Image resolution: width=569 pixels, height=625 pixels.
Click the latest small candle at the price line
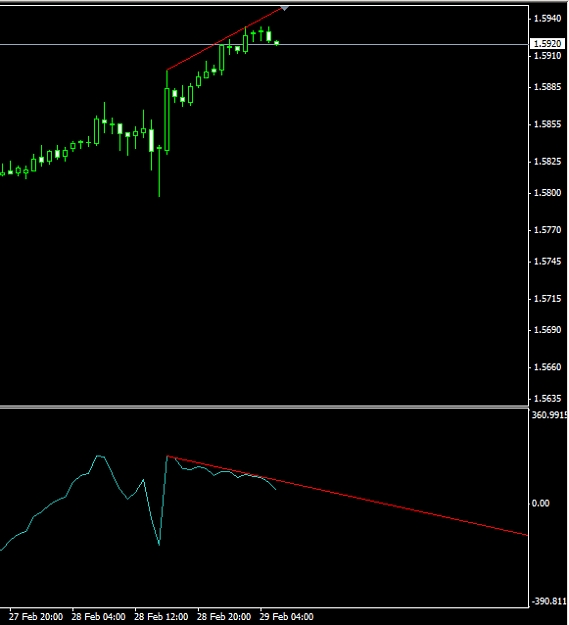pyautogui.click(x=277, y=43)
